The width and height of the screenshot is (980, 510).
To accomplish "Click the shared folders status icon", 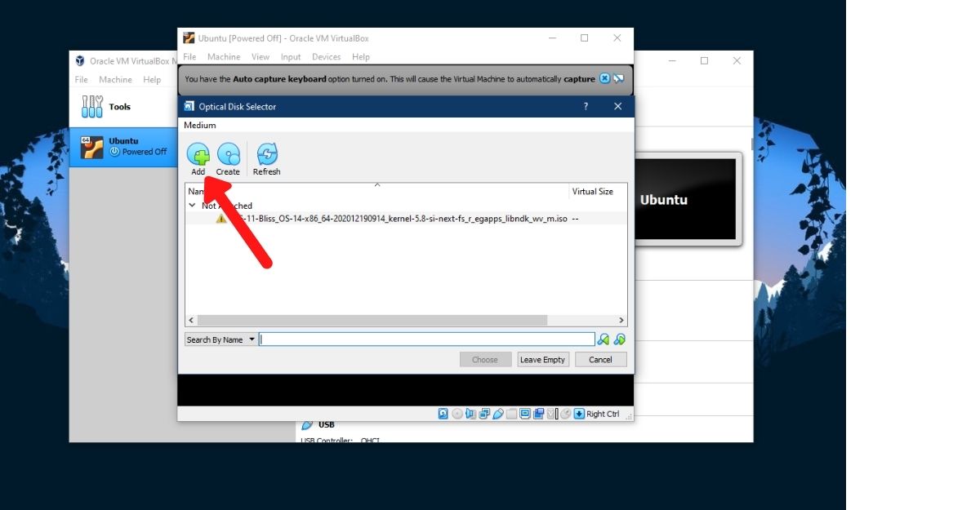I will tap(512, 414).
